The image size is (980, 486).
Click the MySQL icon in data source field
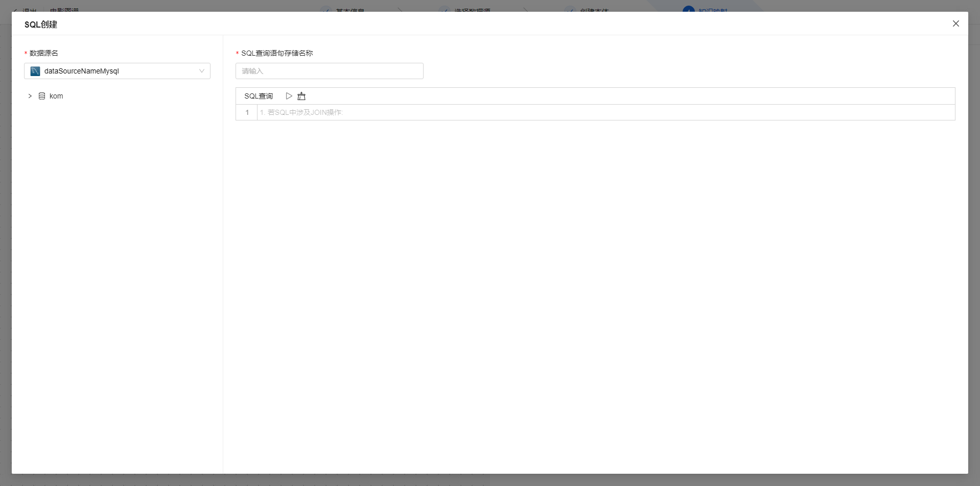(x=35, y=71)
